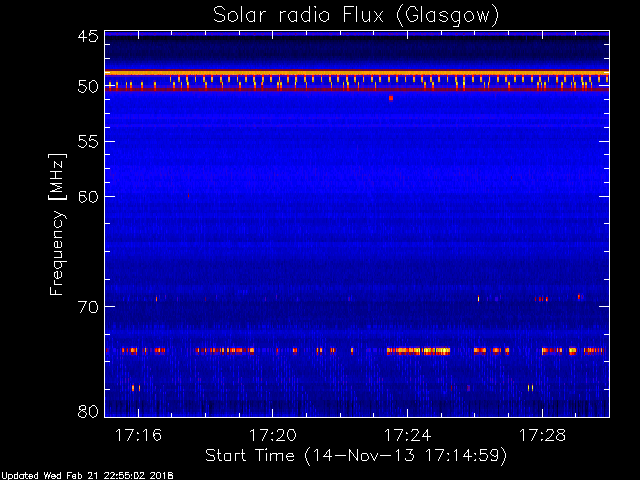Click the 17:16 time tick label
This screenshot has width=640, height=480.
point(138,435)
